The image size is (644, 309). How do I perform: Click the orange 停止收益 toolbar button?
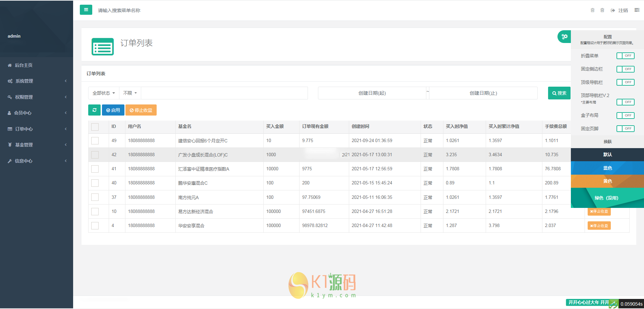141,110
